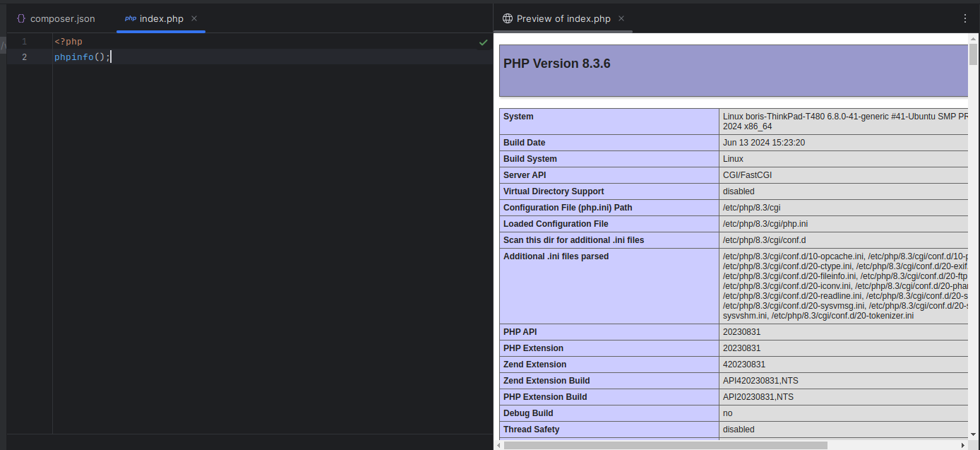
Task: Click the Loaded Configuration File row label
Action: click(x=556, y=224)
